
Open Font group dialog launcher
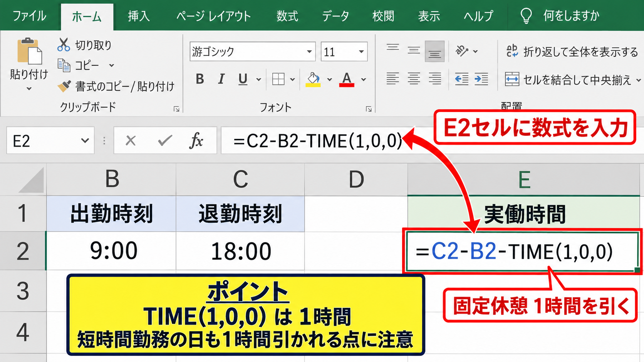369,109
